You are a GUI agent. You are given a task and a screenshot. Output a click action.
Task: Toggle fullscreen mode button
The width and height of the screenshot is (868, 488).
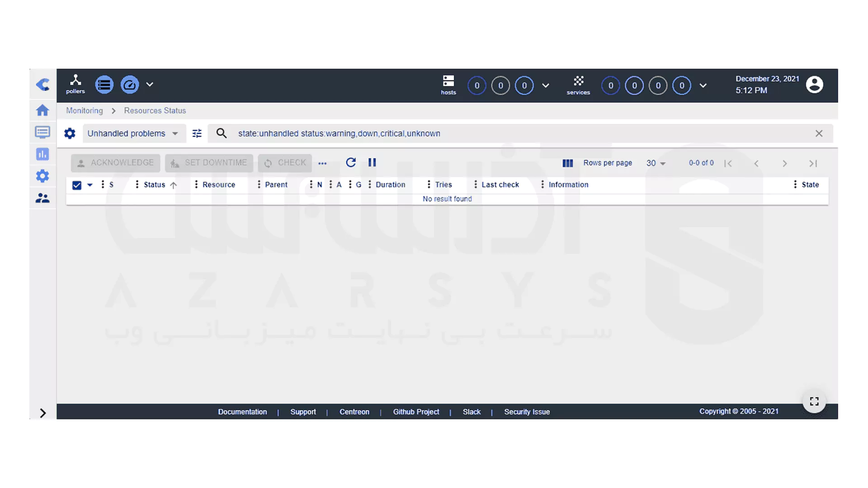point(814,401)
